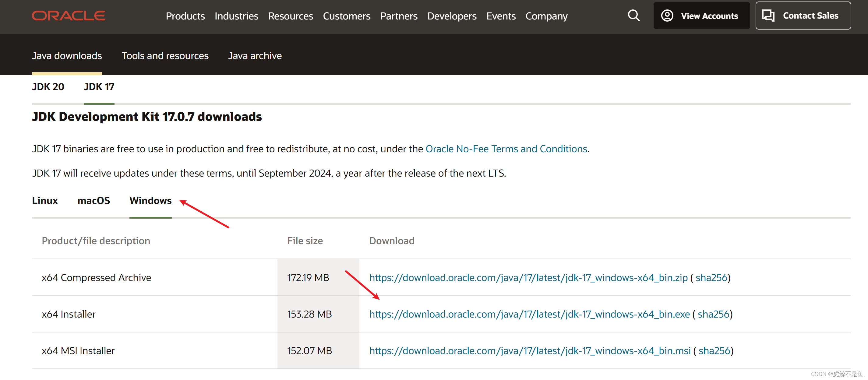Click the Oracle logo

(69, 16)
